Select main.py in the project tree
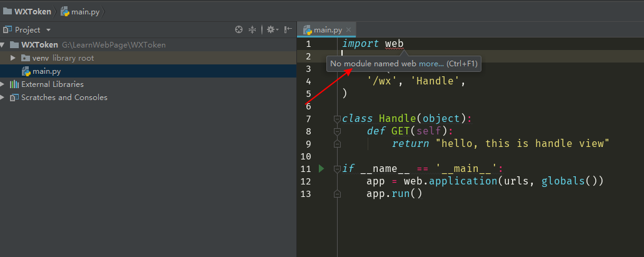 coord(46,71)
